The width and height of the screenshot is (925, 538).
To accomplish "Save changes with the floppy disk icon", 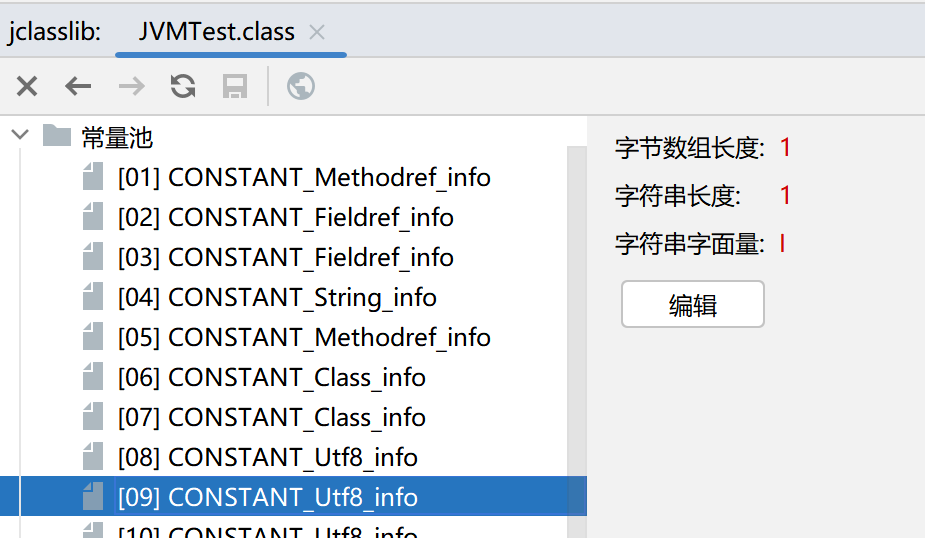I will (235, 86).
